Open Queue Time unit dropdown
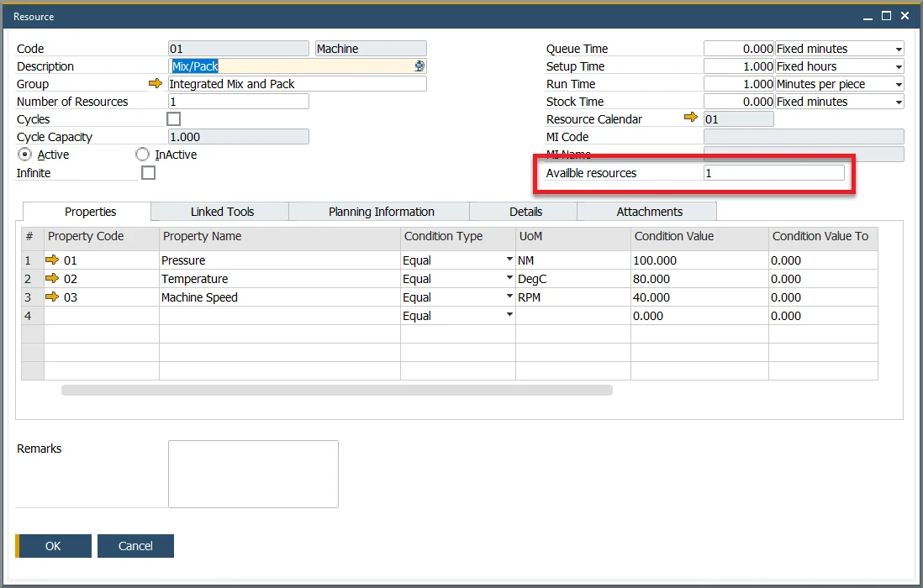923x588 pixels. [x=899, y=50]
